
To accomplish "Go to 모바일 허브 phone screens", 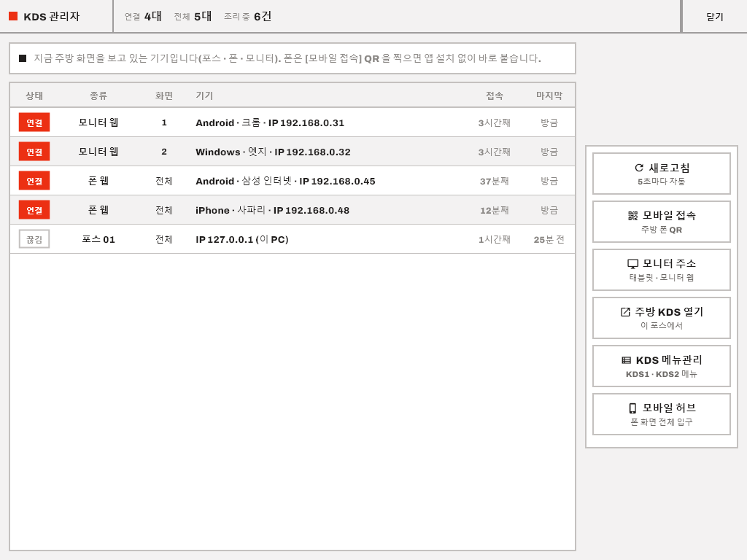I will [661, 414].
